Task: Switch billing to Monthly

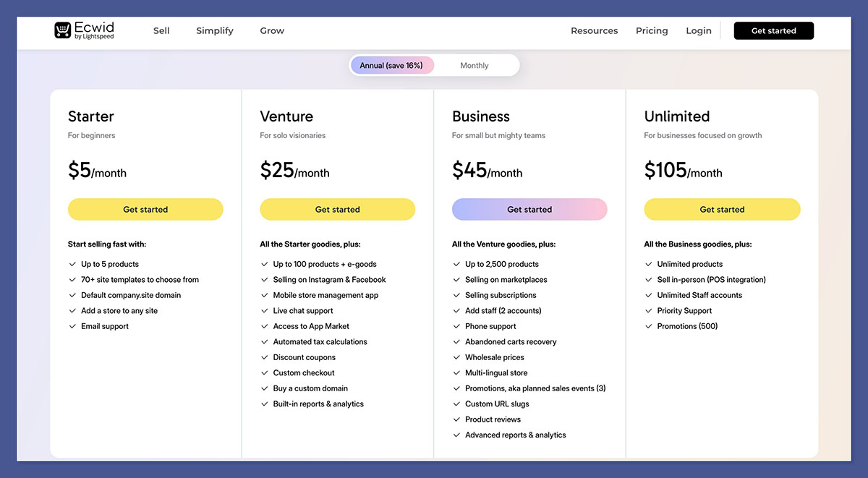Action: click(474, 65)
